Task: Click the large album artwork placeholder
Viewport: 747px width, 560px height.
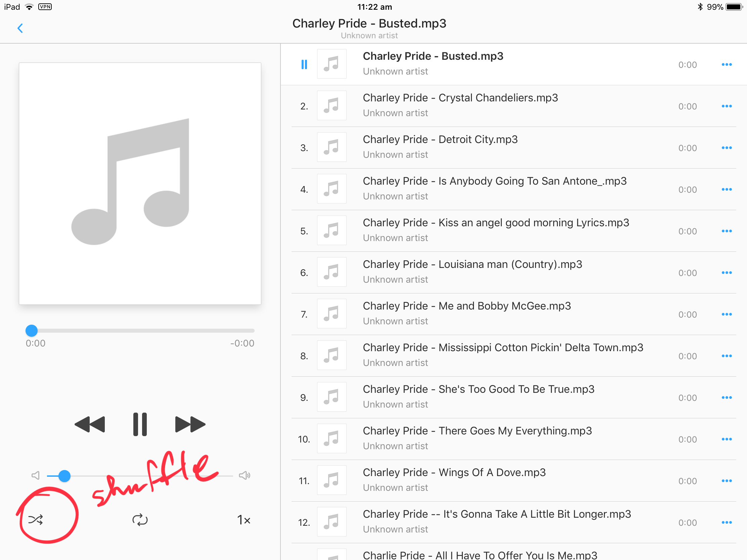Action: click(x=140, y=184)
